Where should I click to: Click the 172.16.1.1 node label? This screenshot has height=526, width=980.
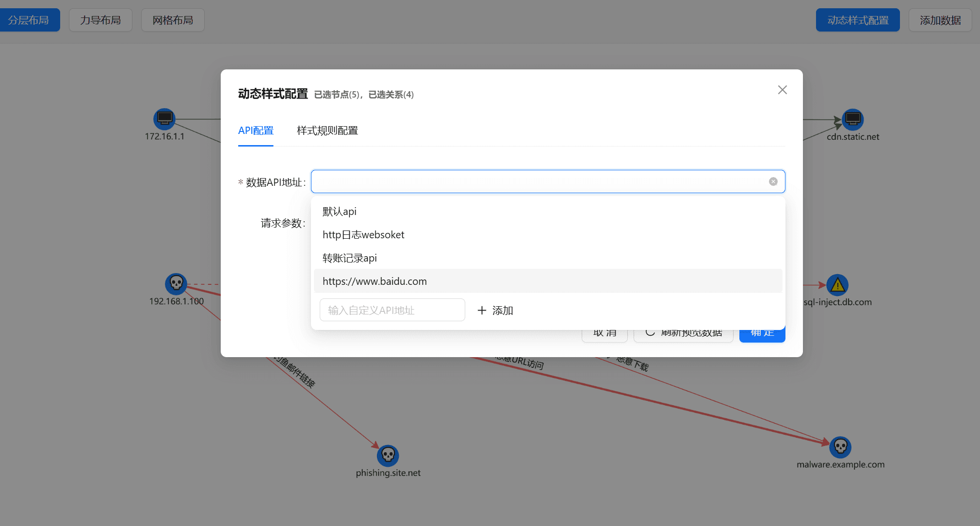tap(164, 136)
